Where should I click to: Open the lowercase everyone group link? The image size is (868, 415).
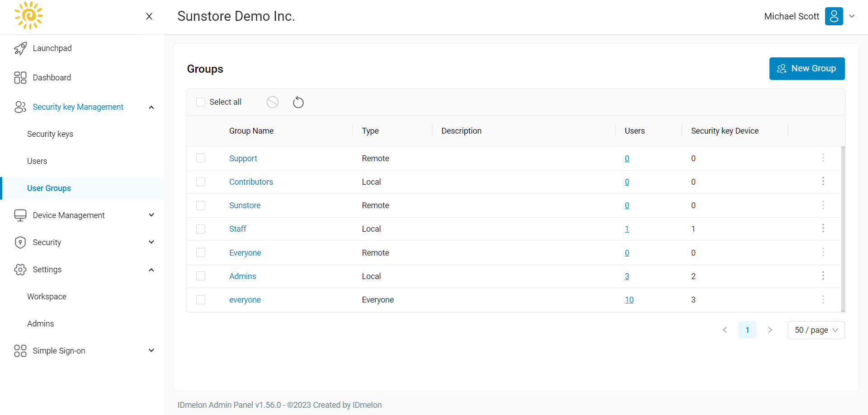245,300
